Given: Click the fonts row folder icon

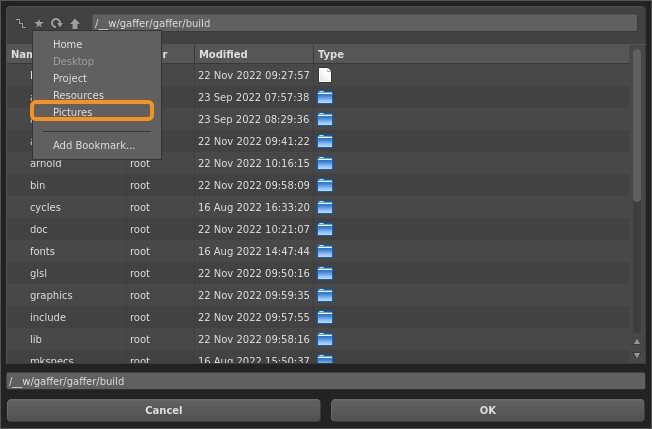Looking at the screenshot, I should pos(325,251).
